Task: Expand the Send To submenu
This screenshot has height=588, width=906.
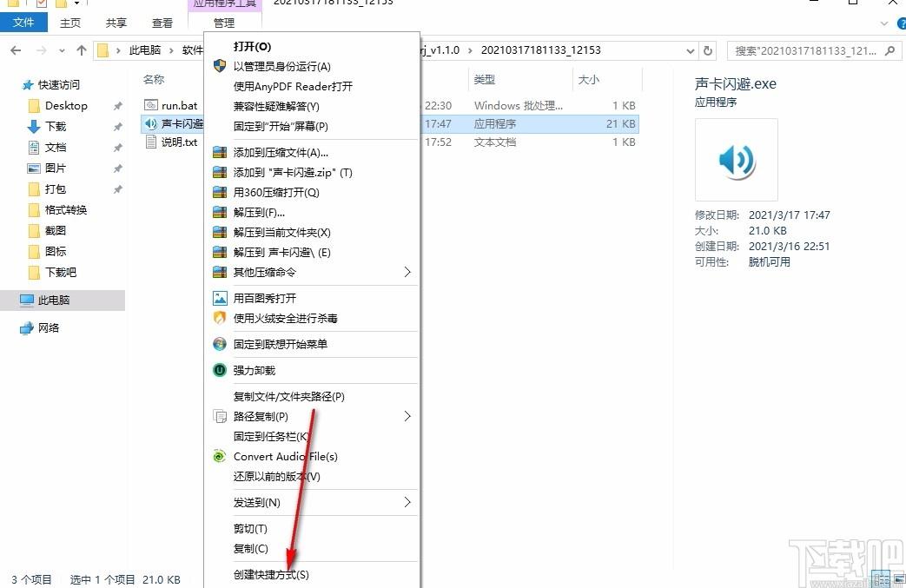Action: pyautogui.click(x=407, y=503)
